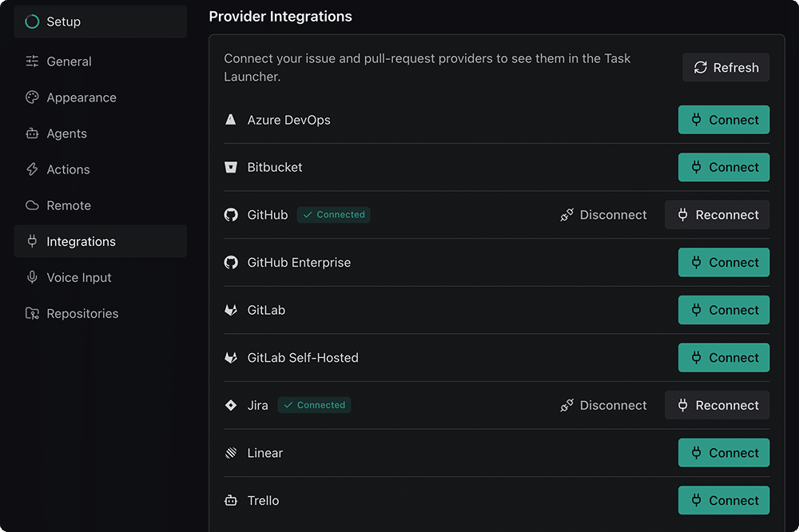
Task: Click the Voice Input microphone icon
Action: tap(32, 277)
